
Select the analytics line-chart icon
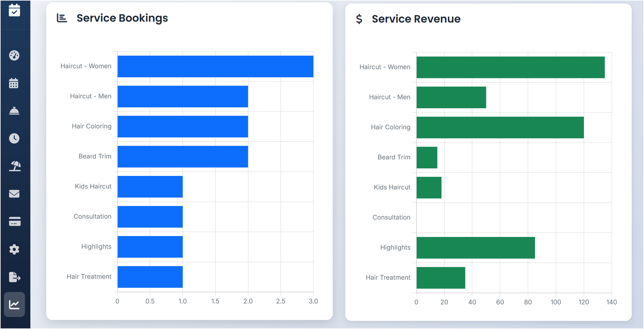14,305
